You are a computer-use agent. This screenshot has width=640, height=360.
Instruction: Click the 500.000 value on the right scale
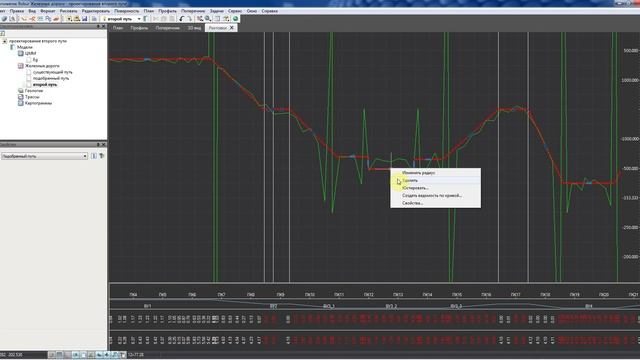pos(631,51)
